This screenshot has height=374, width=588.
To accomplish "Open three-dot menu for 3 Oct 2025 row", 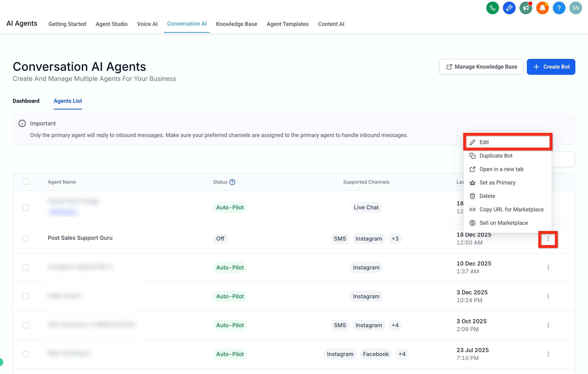I will click(x=548, y=325).
